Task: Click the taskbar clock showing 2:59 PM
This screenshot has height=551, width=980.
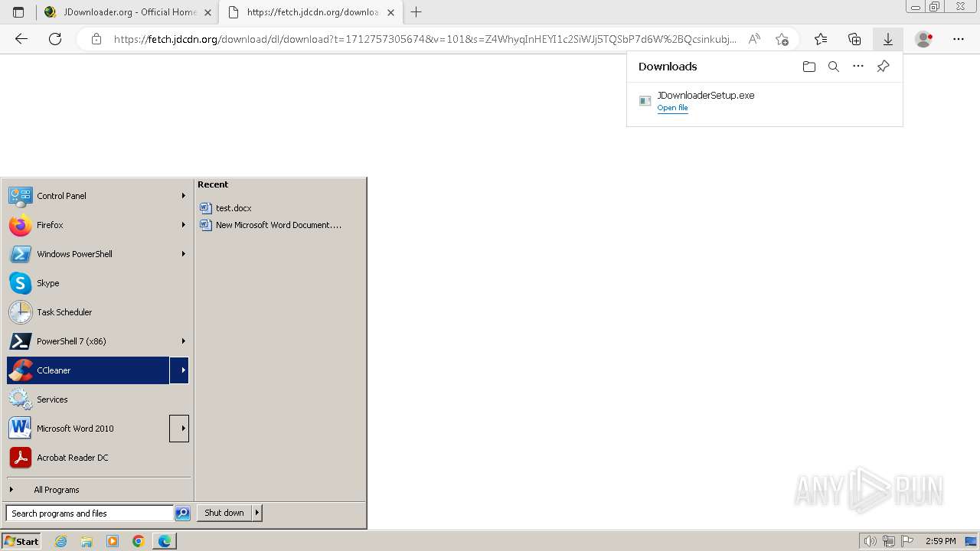Action: pos(940,541)
